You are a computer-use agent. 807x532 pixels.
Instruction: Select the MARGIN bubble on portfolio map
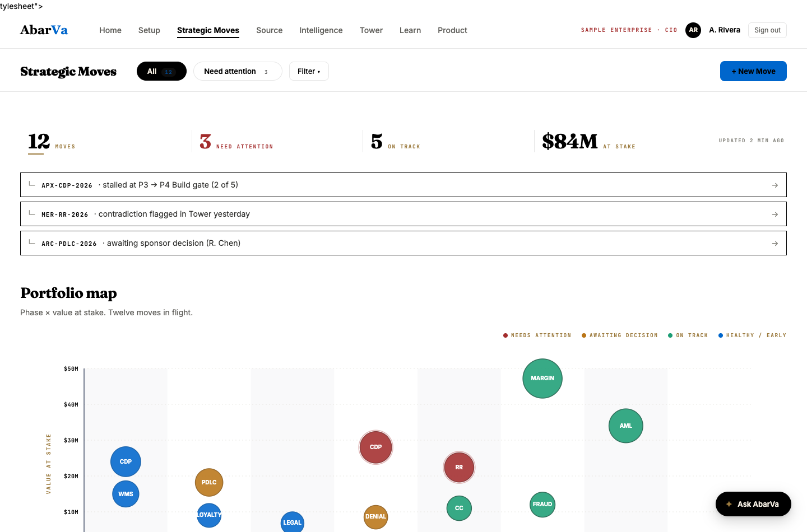point(542,379)
